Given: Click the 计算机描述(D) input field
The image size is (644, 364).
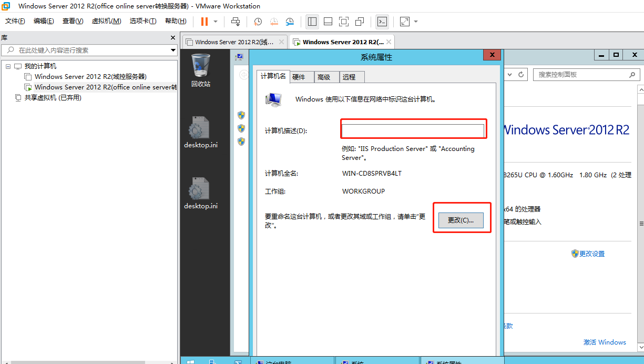Looking at the screenshot, I should pos(413,130).
